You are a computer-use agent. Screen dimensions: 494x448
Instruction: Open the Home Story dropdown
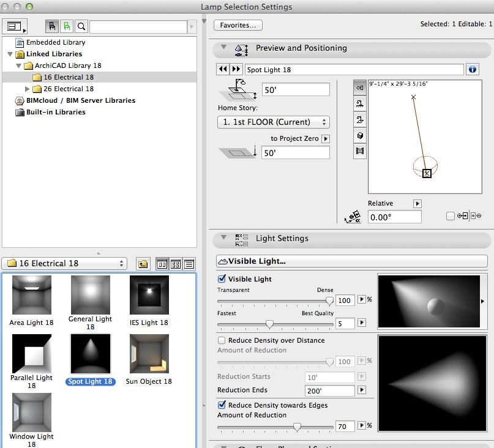(274, 122)
